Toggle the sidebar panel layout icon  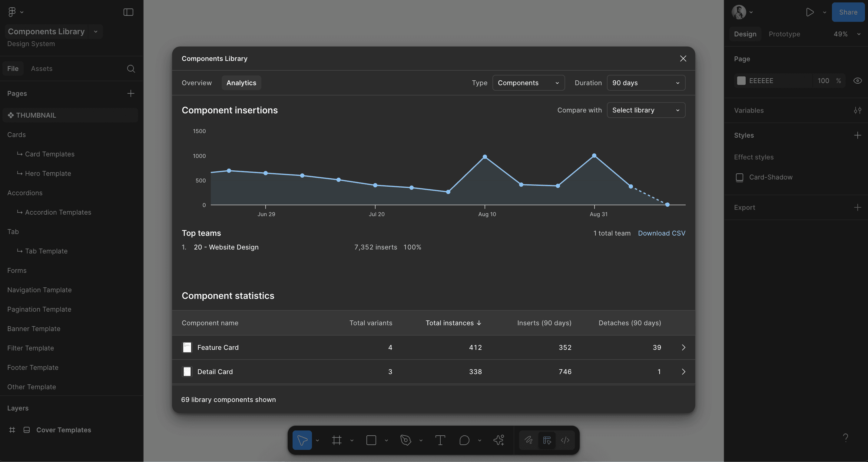[128, 12]
